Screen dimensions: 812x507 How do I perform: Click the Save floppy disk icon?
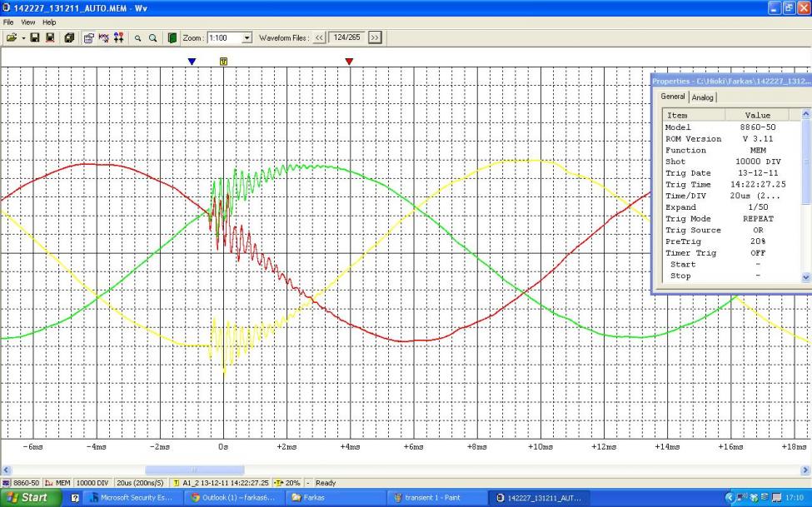36,37
